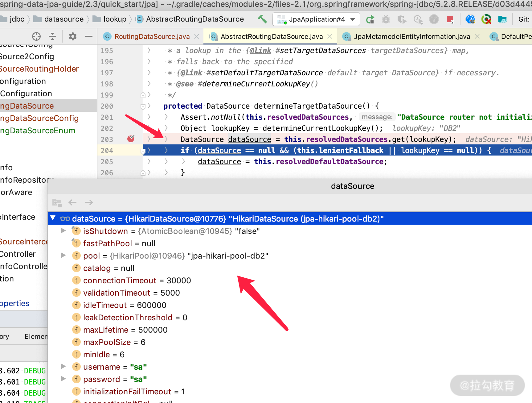Viewport: 532px width, 403px height.
Task: Select the idleTimeout = 600000 row
Action: pos(290,305)
